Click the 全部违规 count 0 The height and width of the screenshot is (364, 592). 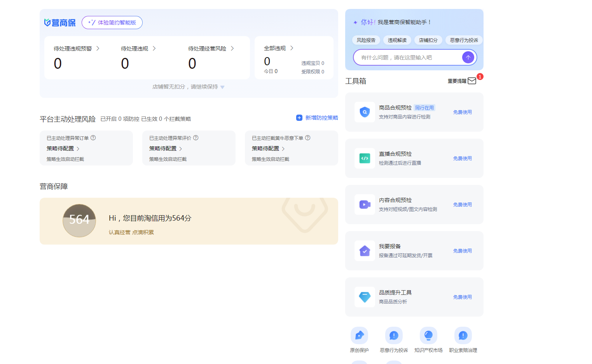point(267,61)
